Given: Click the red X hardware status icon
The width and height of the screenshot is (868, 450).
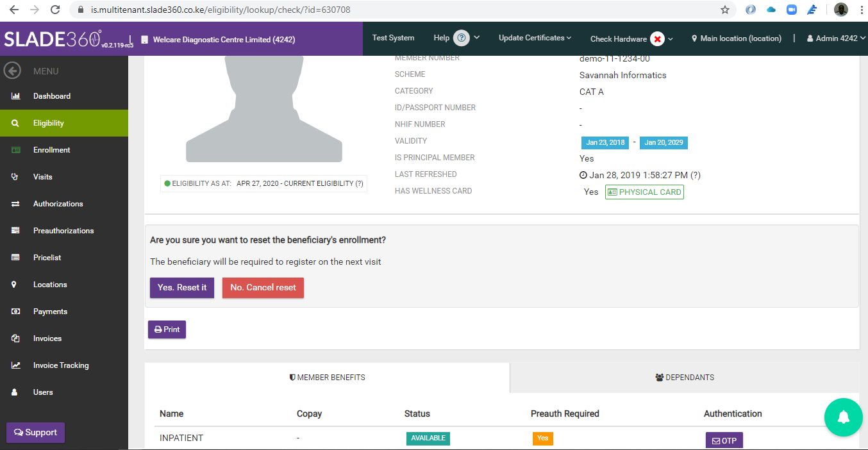Looking at the screenshot, I should pyautogui.click(x=657, y=38).
